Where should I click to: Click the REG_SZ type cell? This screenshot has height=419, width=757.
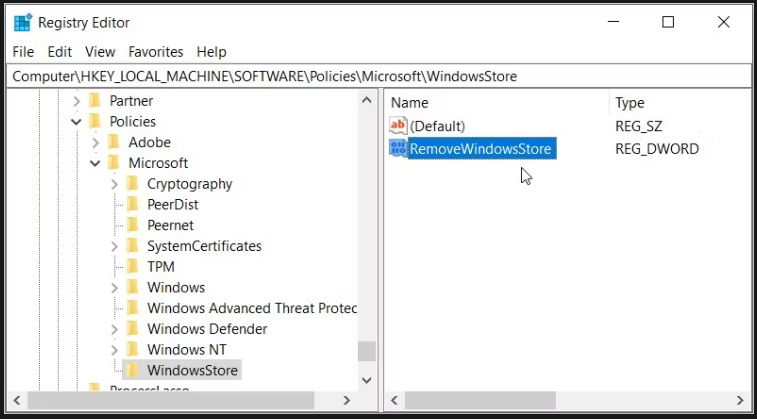(x=639, y=126)
